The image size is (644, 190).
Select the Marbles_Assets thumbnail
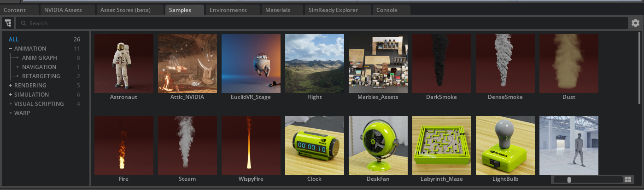pyautogui.click(x=378, y=63)
